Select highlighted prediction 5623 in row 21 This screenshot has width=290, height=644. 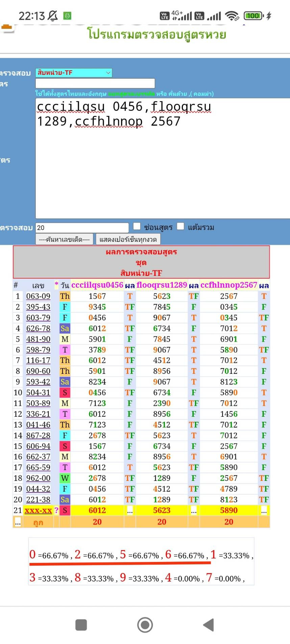(x=162, y=510)
